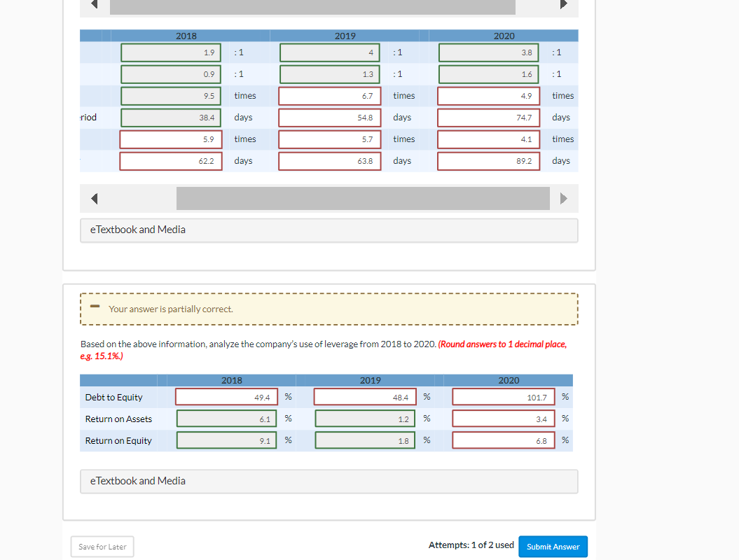Click the right scroll arrow above the ratio table
The image size is (739, 560).
click(x=565, y=6)
